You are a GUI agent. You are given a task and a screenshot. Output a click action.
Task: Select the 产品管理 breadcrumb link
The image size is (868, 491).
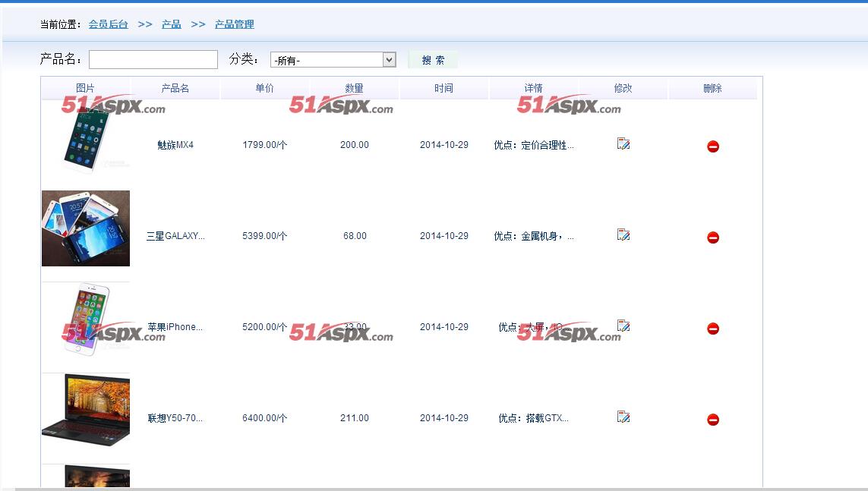(234, 24)
